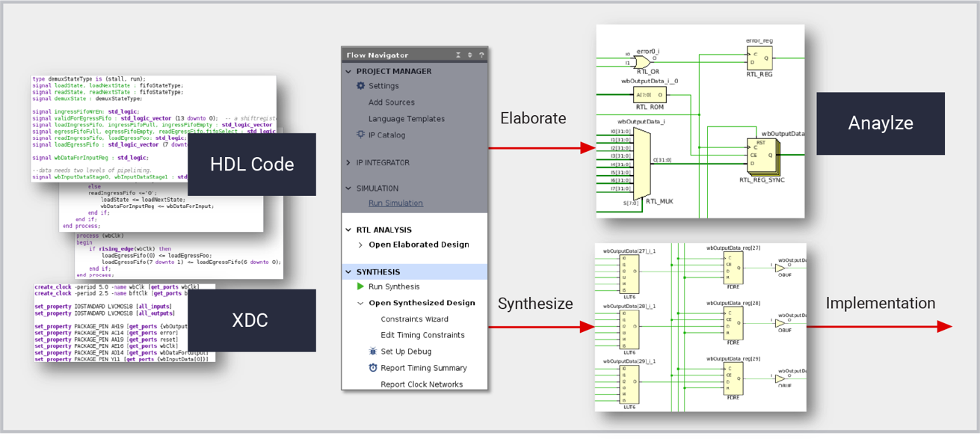
Task: Click the Settings gear icon
Action: (x=360, y=86)
